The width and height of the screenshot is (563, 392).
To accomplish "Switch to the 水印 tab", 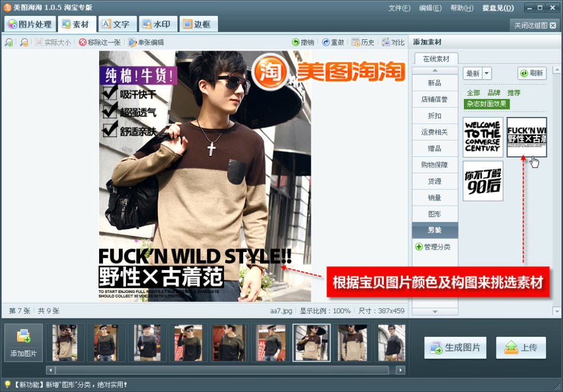I will [x=158, y=24].
